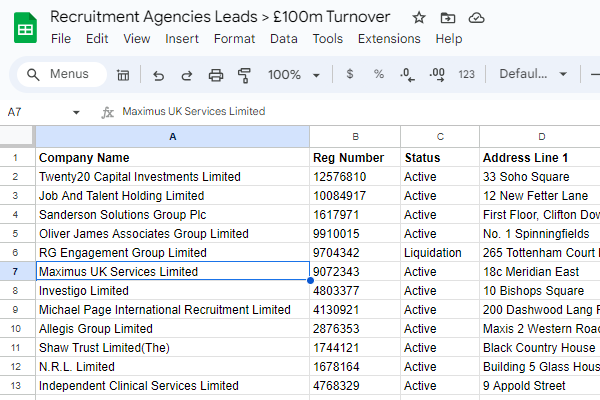Image resolution: width=600 pixels, height=400 pixels.
Task: Select cell N.R.L. Limited
Action: coord(173,366)
